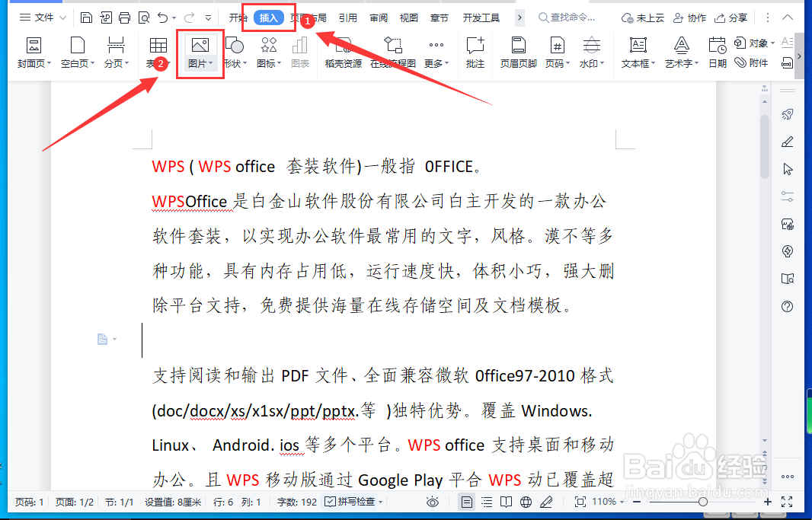The width and height of the screenshot is (812, 520).
Task: Open the Chapter (章节) tab
Action: click(x=440, y=18)
